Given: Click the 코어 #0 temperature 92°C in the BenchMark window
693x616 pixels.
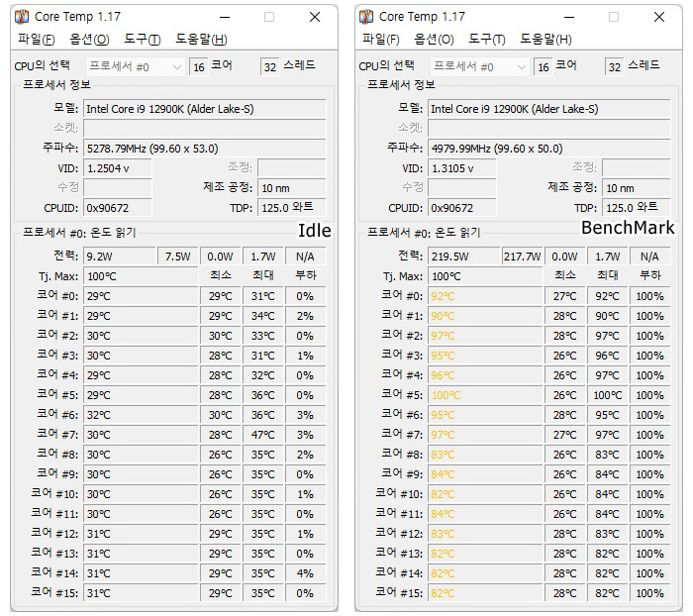Looking at the screenshot, I should pyautogui.click(x=485, y=296).
